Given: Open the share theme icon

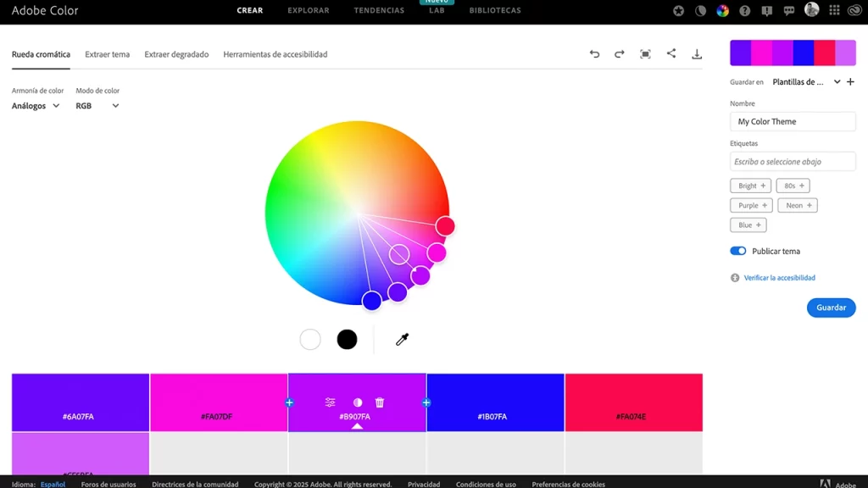Looking at the screenshot, I should pos(671,53).
